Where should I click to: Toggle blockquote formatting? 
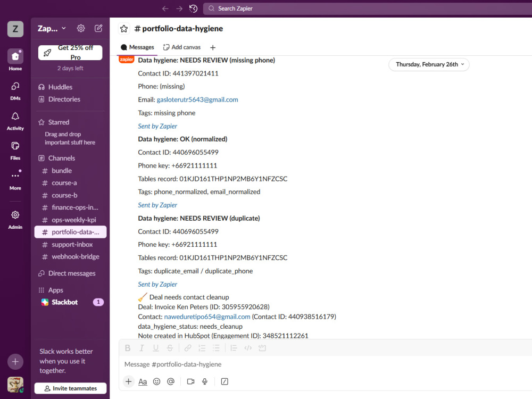coord(234,348)
